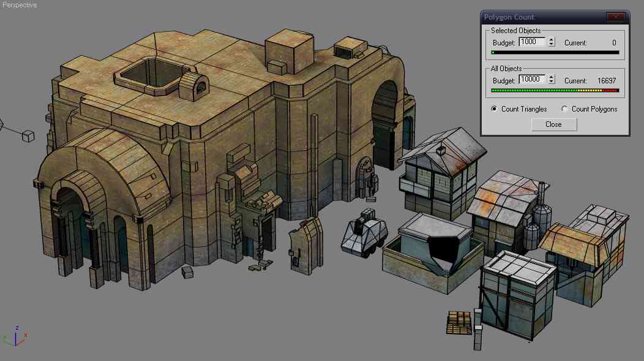Select the small armored vehicle model
The image size is (644, 361).
364,234
